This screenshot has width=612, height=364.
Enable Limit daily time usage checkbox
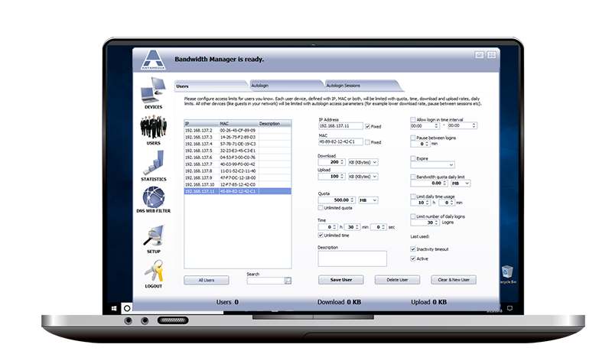tap(413, 197)
